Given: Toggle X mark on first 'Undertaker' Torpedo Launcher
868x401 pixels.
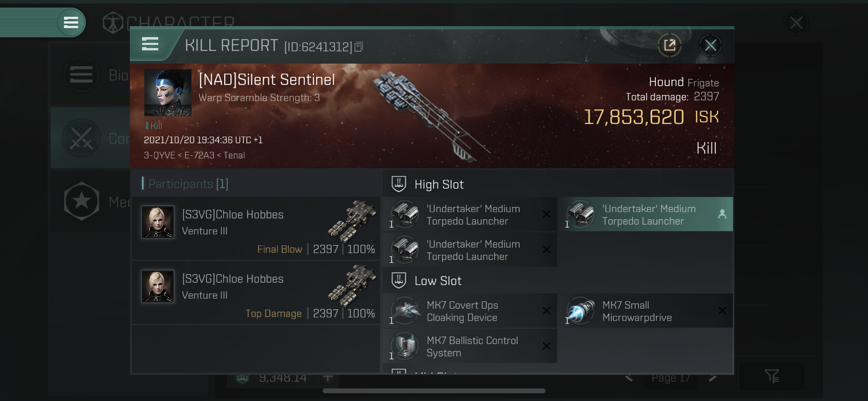Looking at the screenshot, I should [x=546, y=214].
